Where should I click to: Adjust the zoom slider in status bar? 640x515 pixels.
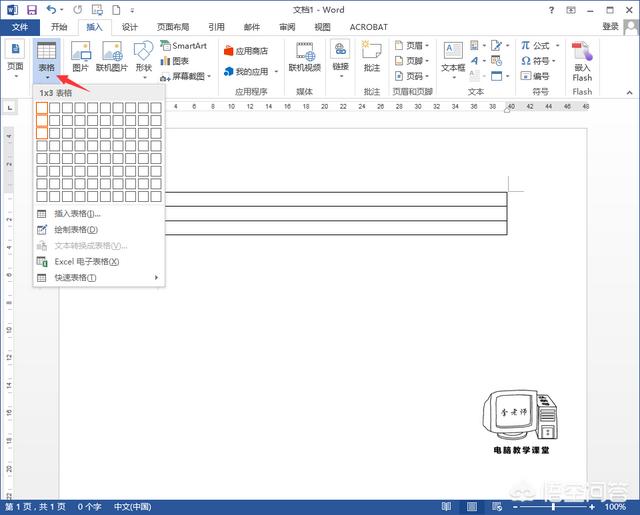[x=570, y=507]
